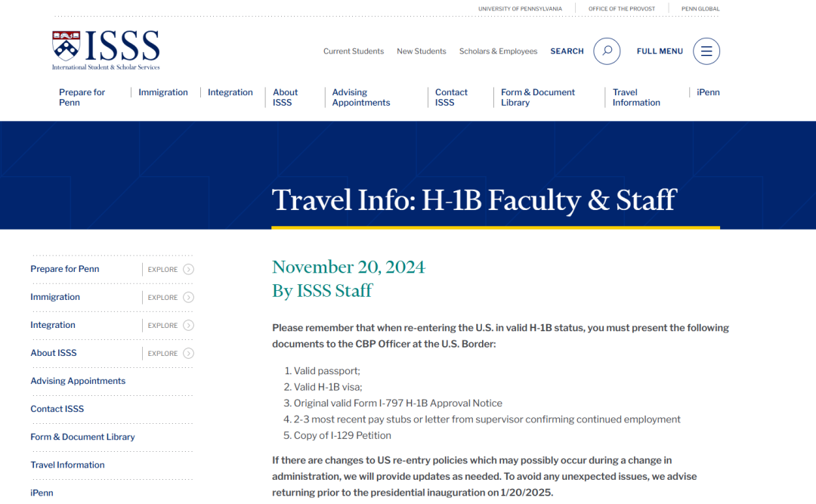Click list item about Form I-797 Approval Notice
The image size is (816, 504).
(398, 403)
